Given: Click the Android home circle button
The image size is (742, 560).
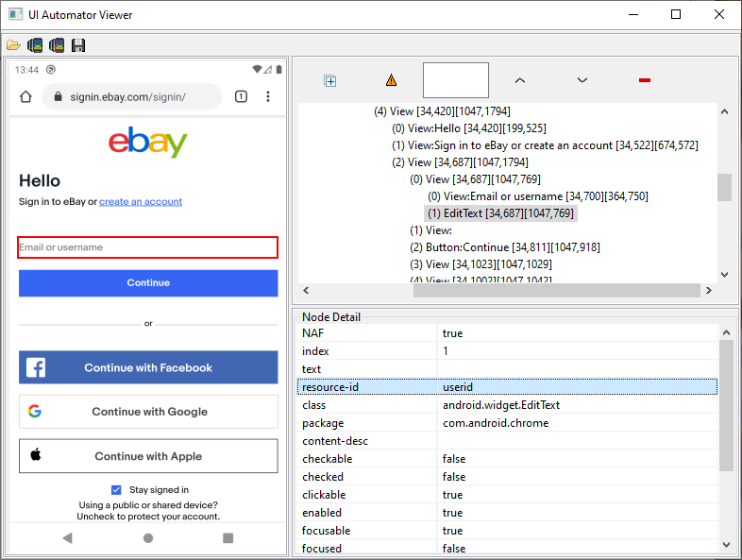Looking at the screenshot, I should (x=148, y=538).
